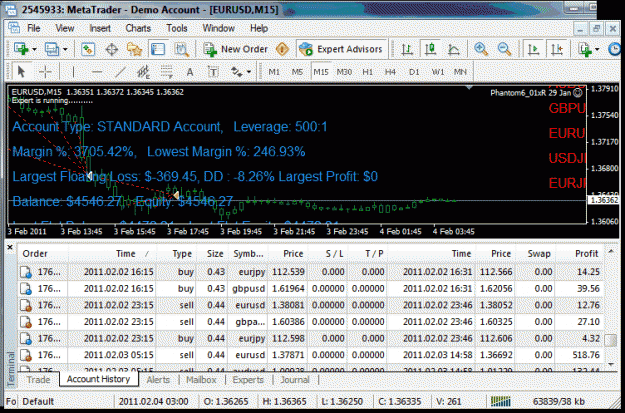This screenshot has height=413, width=625.
Task: Switch chart to Line Chart
Action: click(x=454, y=49)
